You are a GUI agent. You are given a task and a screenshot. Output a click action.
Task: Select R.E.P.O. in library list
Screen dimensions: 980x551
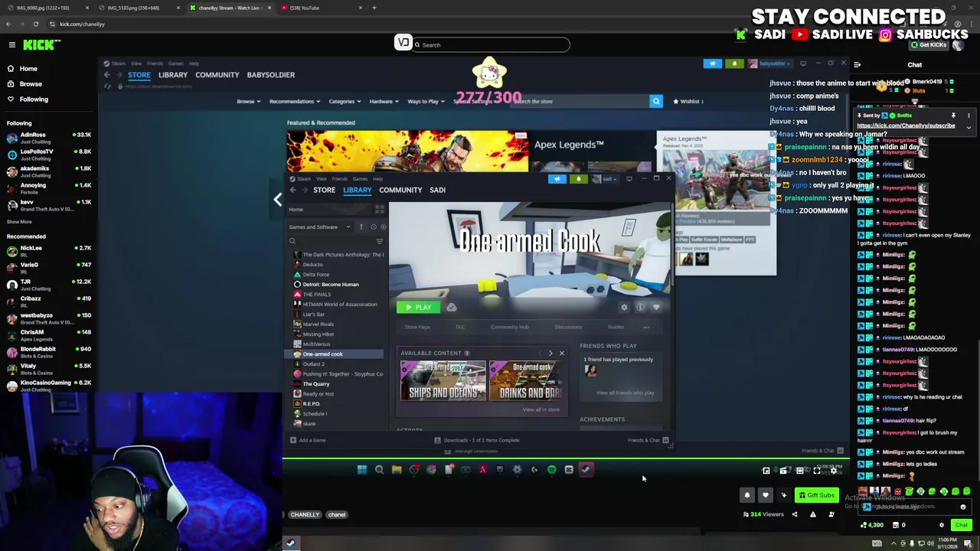[x=311, y=403]
